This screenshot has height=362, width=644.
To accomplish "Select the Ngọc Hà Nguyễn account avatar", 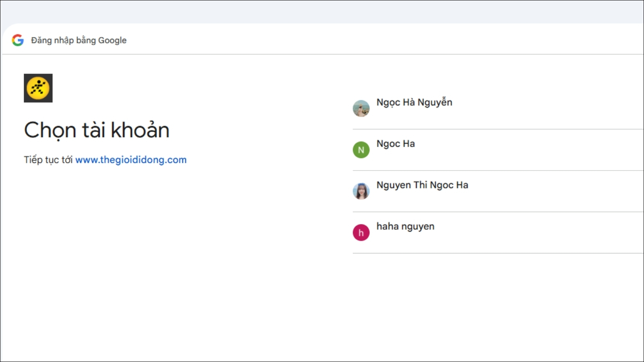I will click(x=361, y=109).
